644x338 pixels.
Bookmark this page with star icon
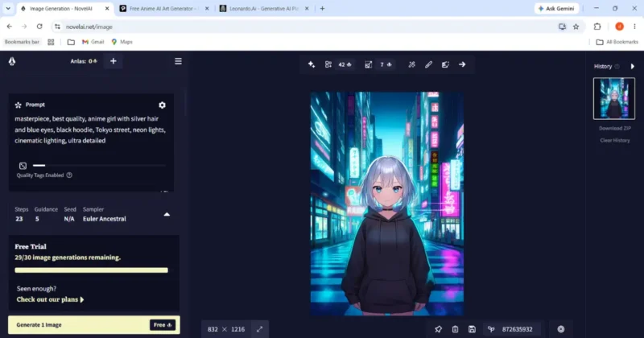click(576, 27)
